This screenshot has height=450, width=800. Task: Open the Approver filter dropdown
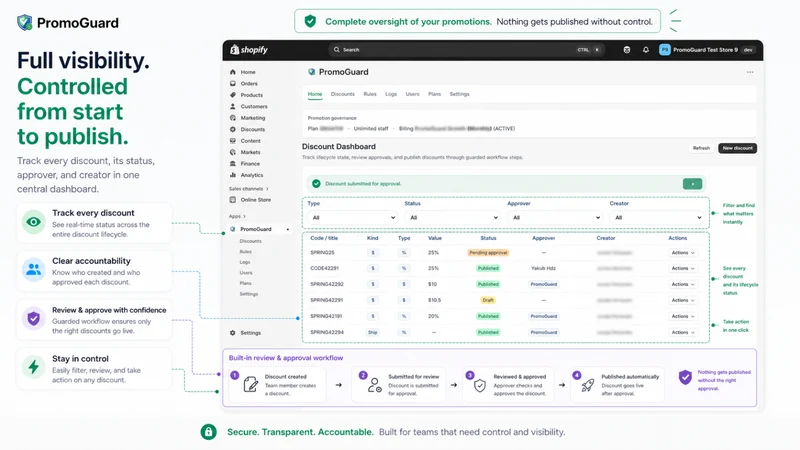coord(555,217)
